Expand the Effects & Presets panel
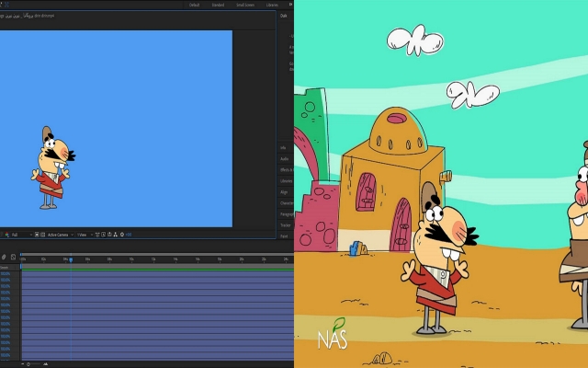 pos(287,170)
